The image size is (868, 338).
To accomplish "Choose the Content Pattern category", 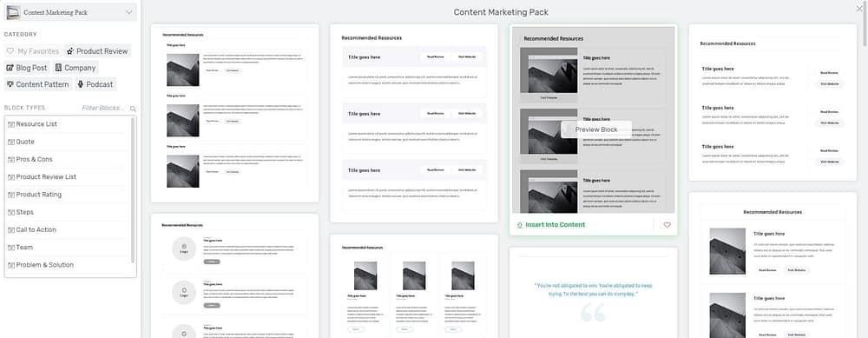I will pyautogui.click(x=37, y=84).
